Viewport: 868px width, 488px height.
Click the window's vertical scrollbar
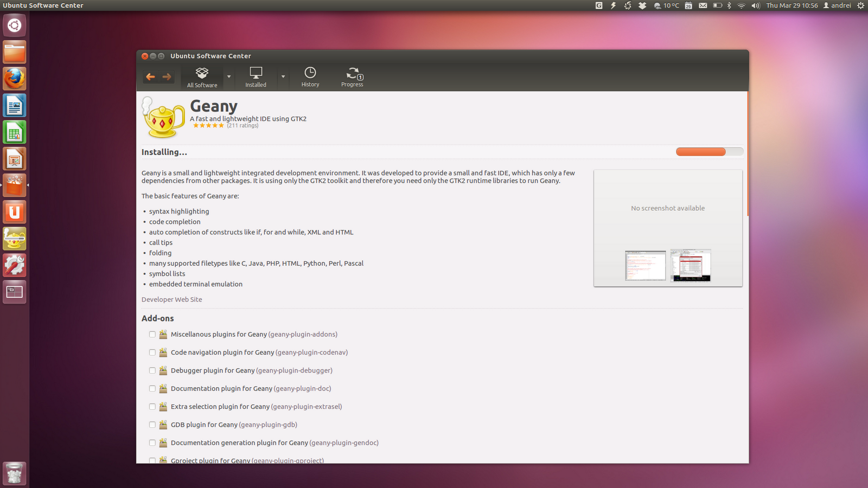(x=748, y=154)
